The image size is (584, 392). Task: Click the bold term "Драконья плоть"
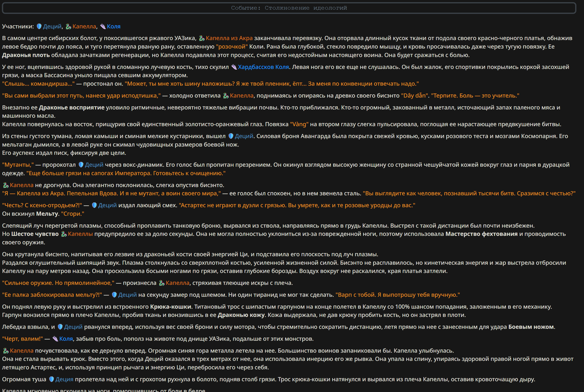click(x=26, y=55)
